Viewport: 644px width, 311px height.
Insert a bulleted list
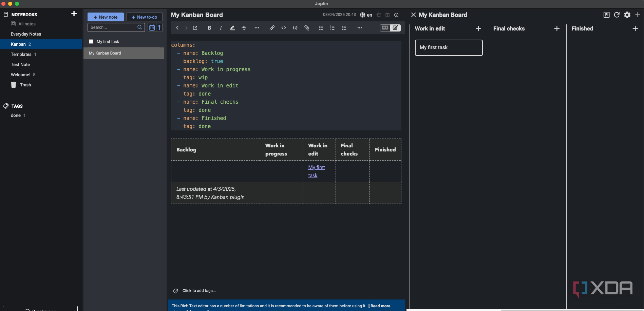321,28
